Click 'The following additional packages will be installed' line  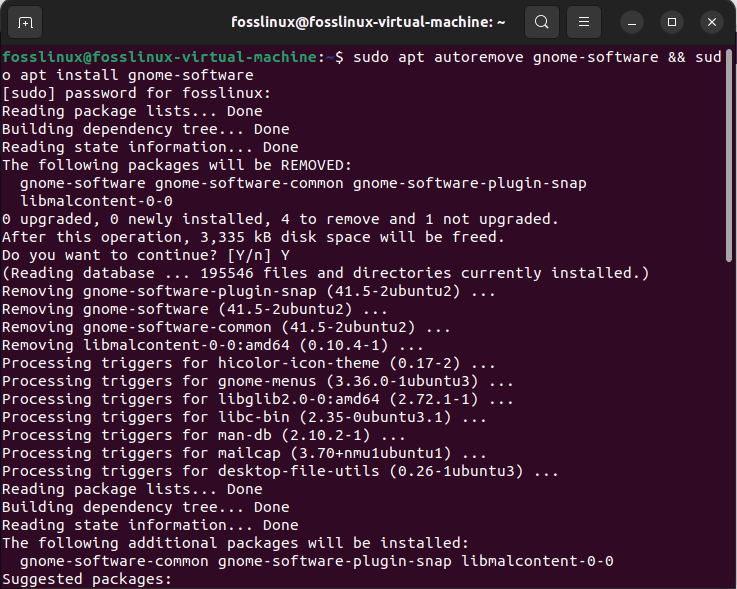[235, 543]
